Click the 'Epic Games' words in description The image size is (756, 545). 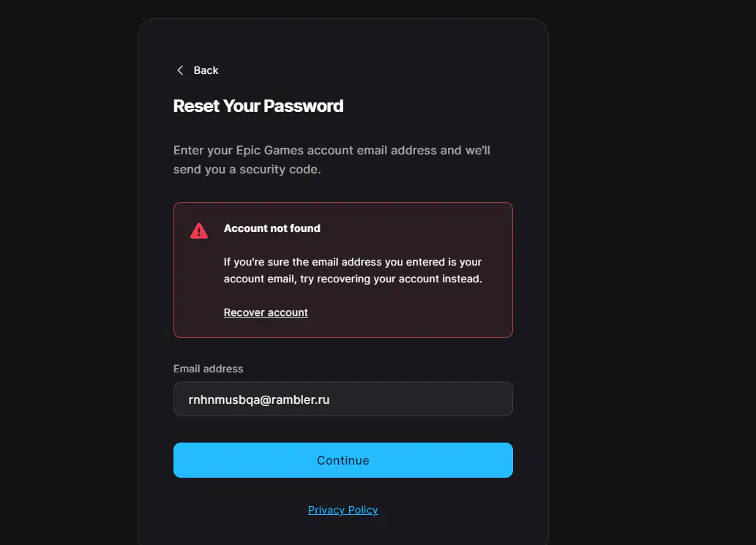[269, 151]
